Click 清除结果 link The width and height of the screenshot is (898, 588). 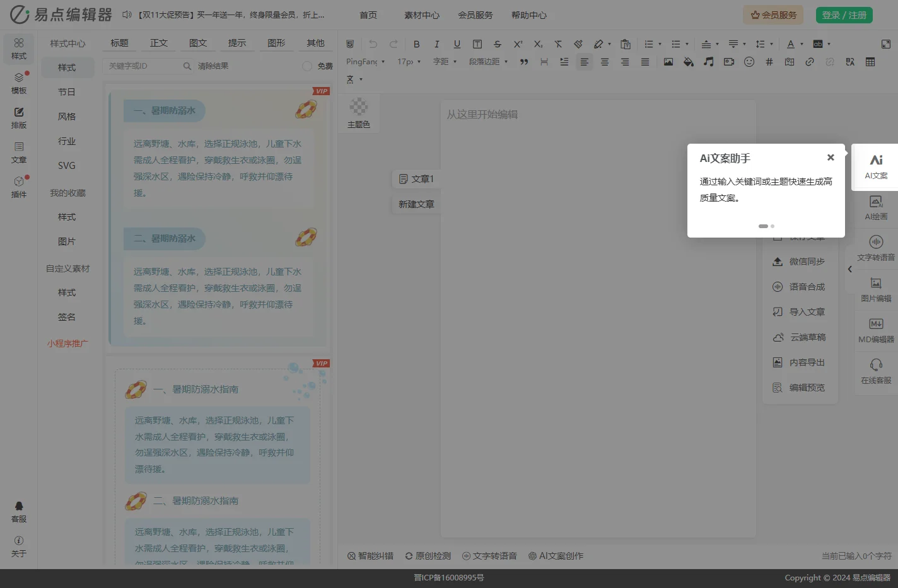point(213,66)
